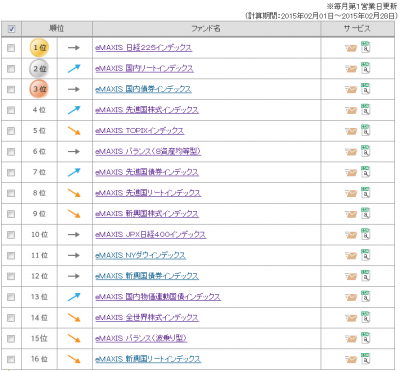Open the document search icon for 国内物価連動国債インデックス
The height and width of the screenshot is (371, 400).
click(x=366, y=296)
